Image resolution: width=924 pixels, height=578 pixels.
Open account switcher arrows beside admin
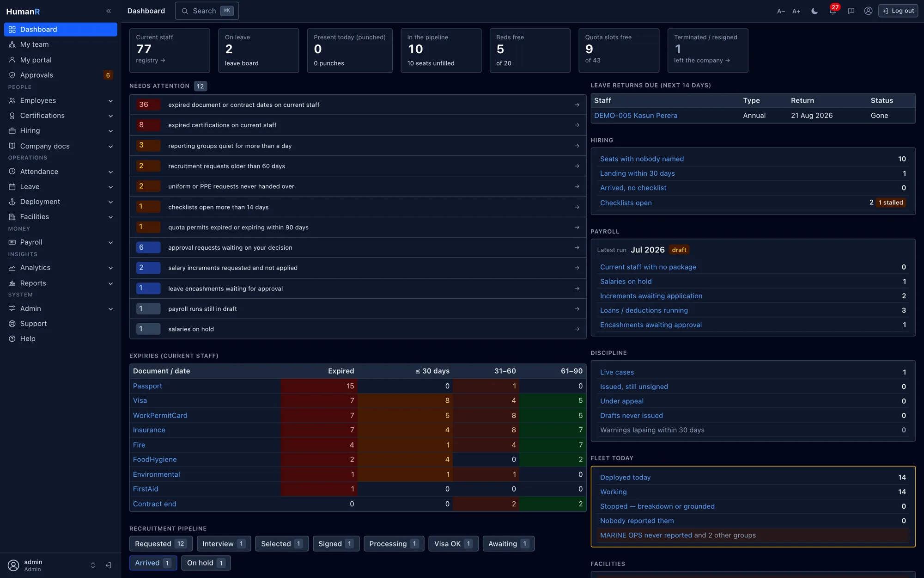tap(93, 565)
